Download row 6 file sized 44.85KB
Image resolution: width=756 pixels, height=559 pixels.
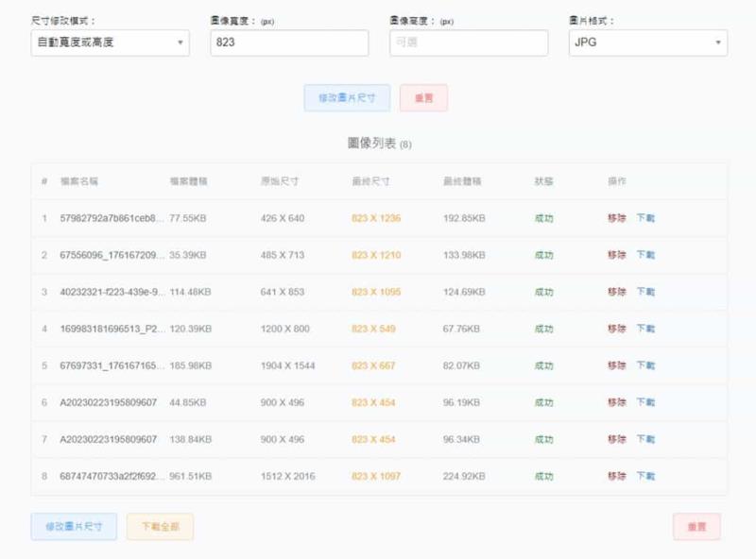(645, 402)
